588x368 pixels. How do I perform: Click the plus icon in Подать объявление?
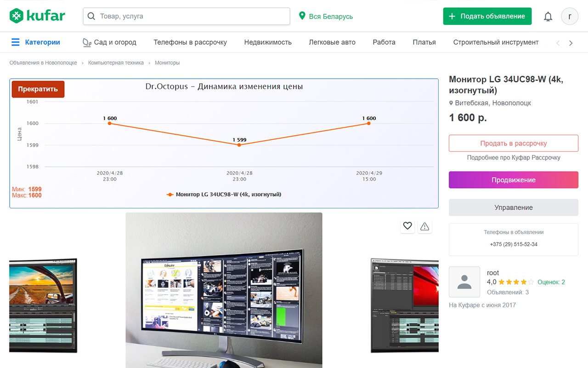[452, 16]
